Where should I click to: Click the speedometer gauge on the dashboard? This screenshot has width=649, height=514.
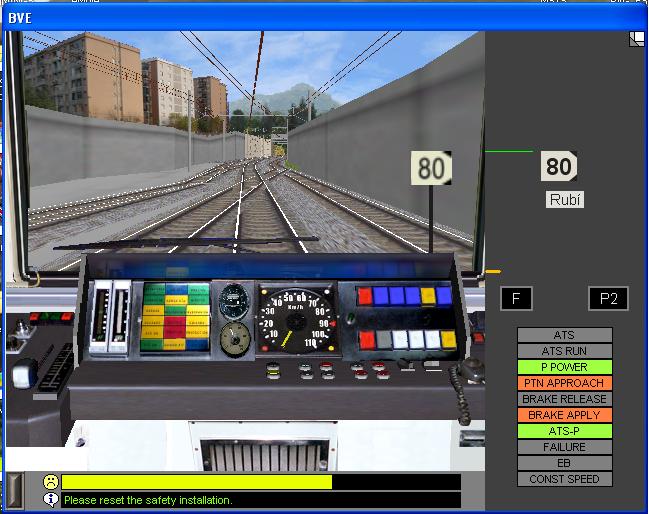tap(294, 319)
